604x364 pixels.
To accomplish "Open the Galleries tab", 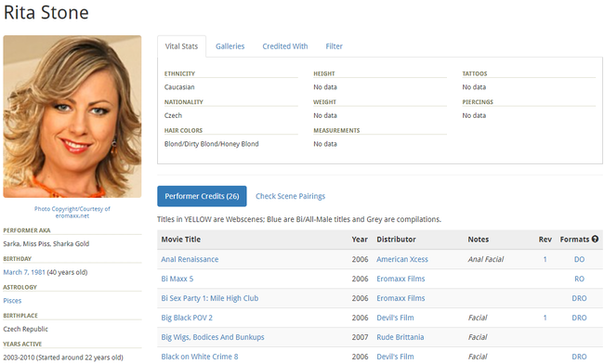I will [x=230, y=46].
